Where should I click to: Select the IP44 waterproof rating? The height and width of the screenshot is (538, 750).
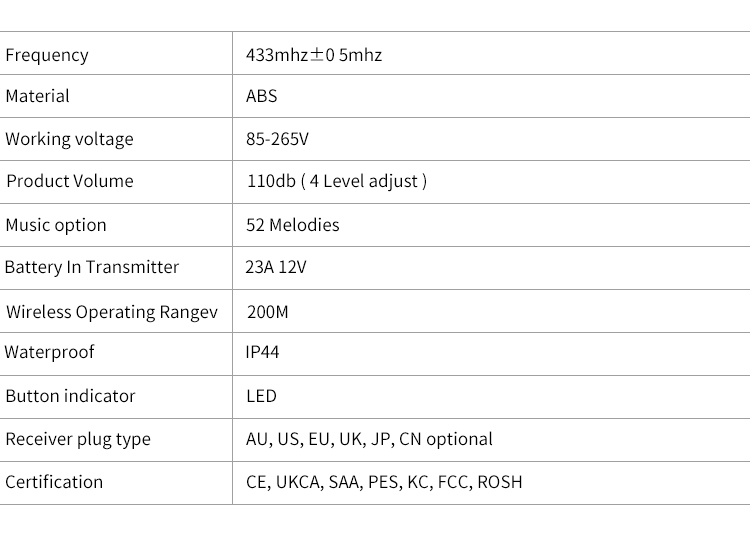click(262, 352)
